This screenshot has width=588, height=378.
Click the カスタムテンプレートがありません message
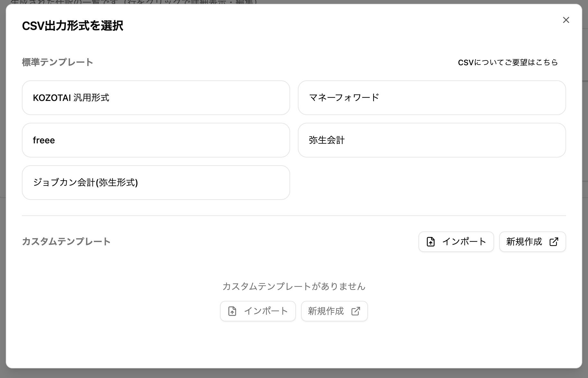pyautogui.click(x=294, y=286)
